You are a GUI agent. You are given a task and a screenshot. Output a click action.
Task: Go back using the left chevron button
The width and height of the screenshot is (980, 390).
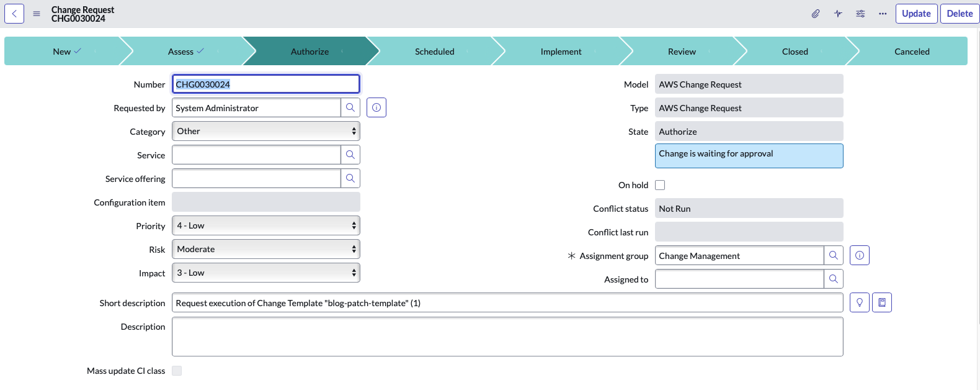[14, 14]
